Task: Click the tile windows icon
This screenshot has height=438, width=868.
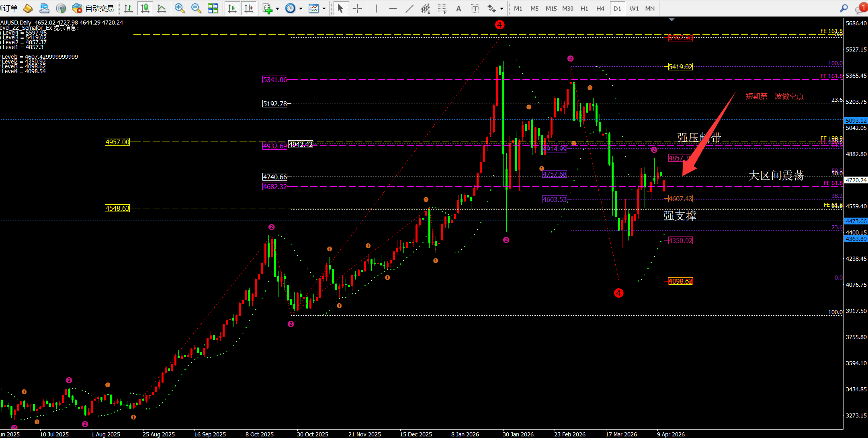Action: (213, 8)
